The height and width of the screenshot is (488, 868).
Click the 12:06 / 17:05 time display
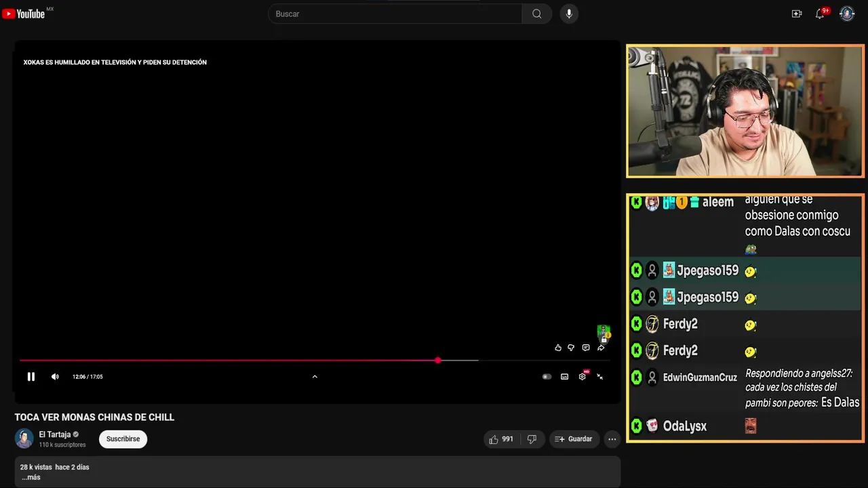coord(87,377)
